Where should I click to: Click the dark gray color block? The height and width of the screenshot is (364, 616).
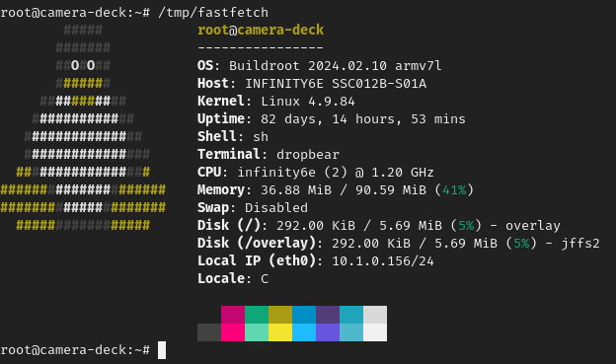pos(209,332)
